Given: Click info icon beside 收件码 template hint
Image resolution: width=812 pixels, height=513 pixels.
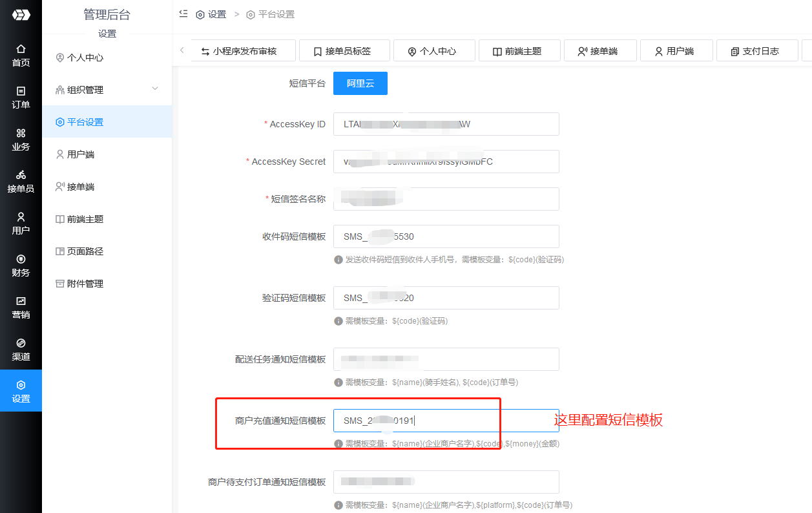Looking at the screenshot, I should pyautogui.click(x=338, y=260).
